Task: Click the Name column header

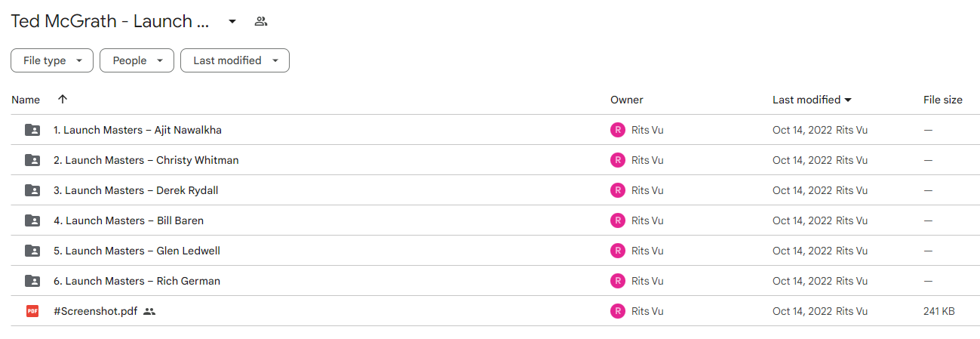Action: (x=26, y=100)
